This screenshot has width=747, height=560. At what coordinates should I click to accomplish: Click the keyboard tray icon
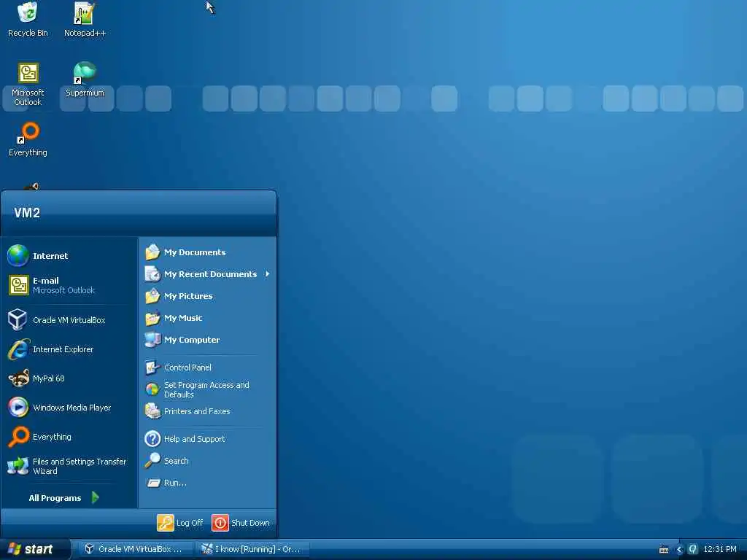664,550
